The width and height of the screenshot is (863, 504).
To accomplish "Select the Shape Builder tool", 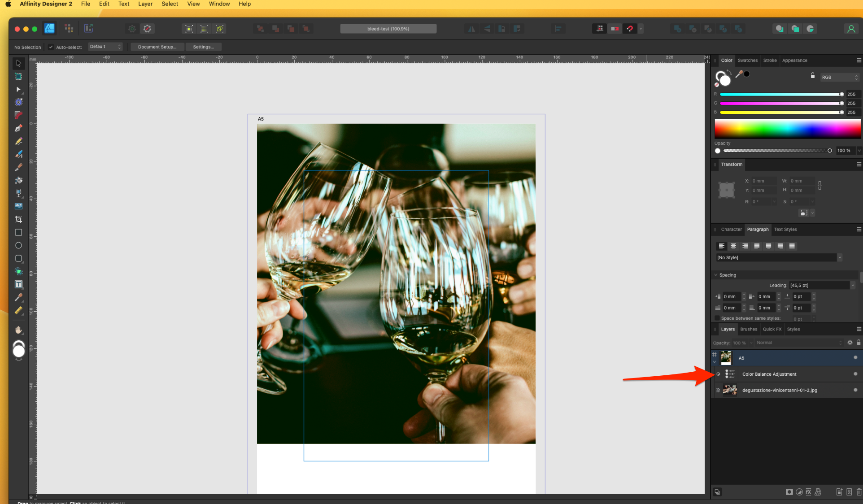I will point(18,271).
